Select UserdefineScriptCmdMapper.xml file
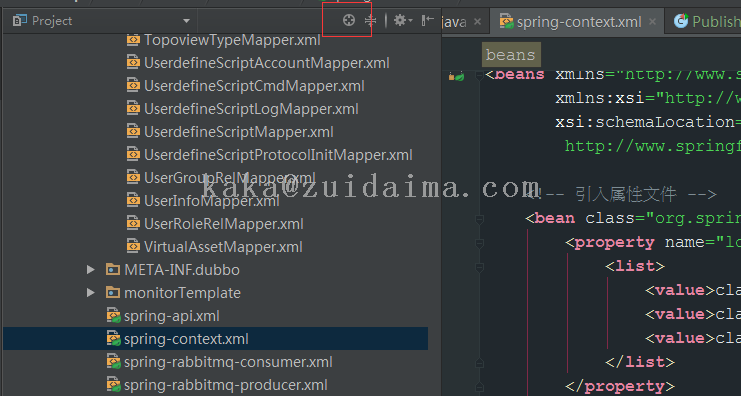The image size is (741, 396). (254, 86)
